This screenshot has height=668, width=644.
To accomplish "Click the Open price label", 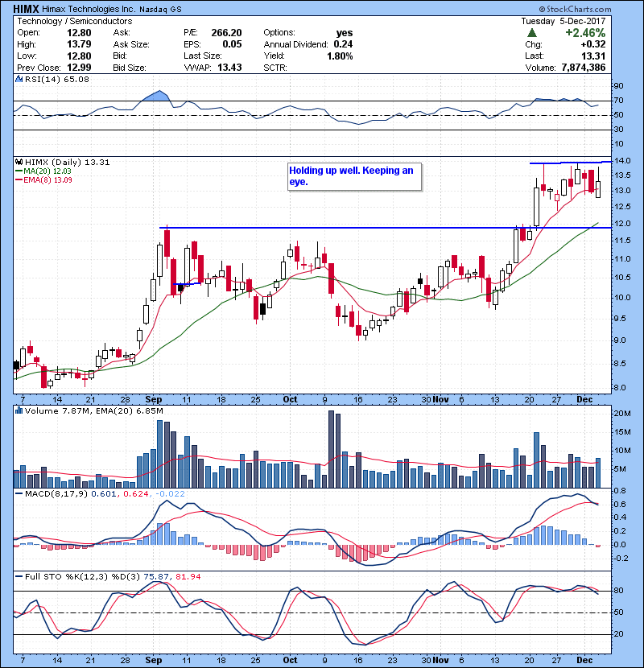I will [28, 33].
